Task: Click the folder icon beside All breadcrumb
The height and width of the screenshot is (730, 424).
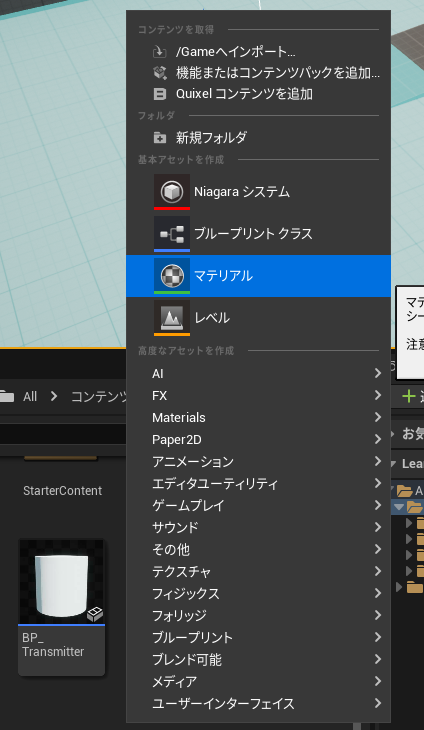Action: (x=7, y=396)
